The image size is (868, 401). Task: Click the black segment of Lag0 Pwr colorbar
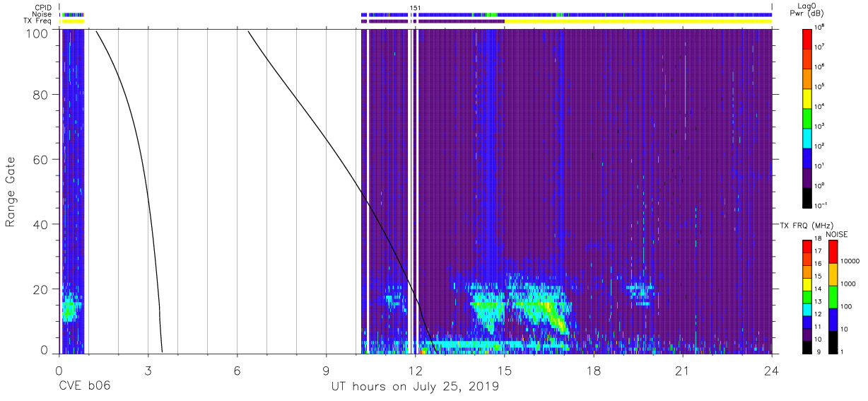tap(807, 197)
